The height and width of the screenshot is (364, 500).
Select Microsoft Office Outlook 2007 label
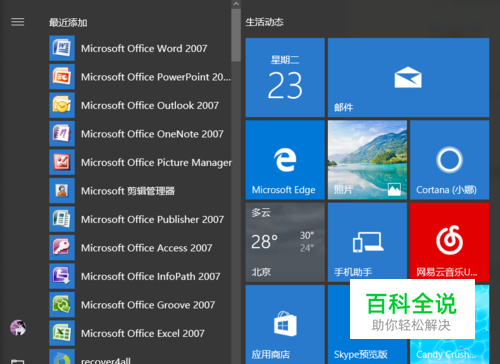tap(150, 106)
